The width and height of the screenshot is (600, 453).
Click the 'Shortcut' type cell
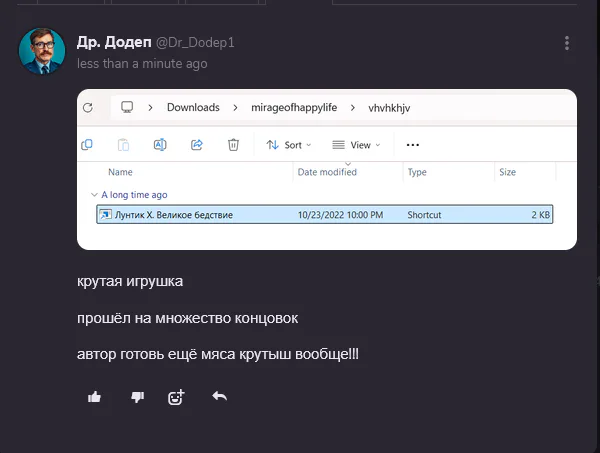(424, 215)
